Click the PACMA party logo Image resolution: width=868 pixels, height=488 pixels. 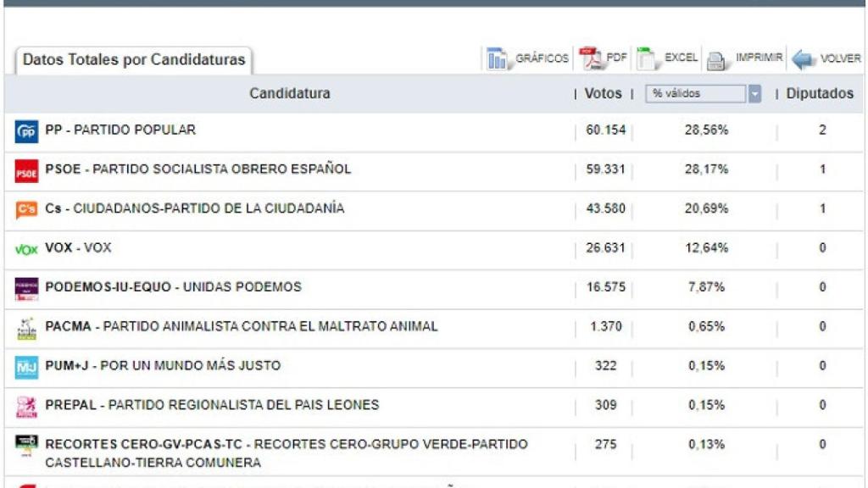27,328
